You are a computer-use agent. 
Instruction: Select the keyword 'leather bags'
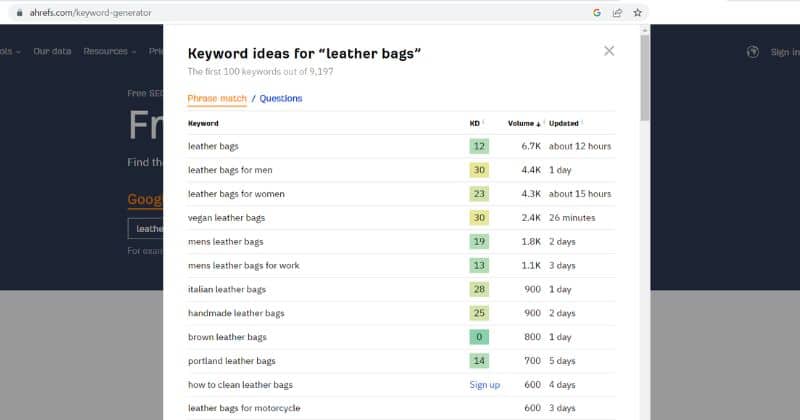(x=213, y=146)
